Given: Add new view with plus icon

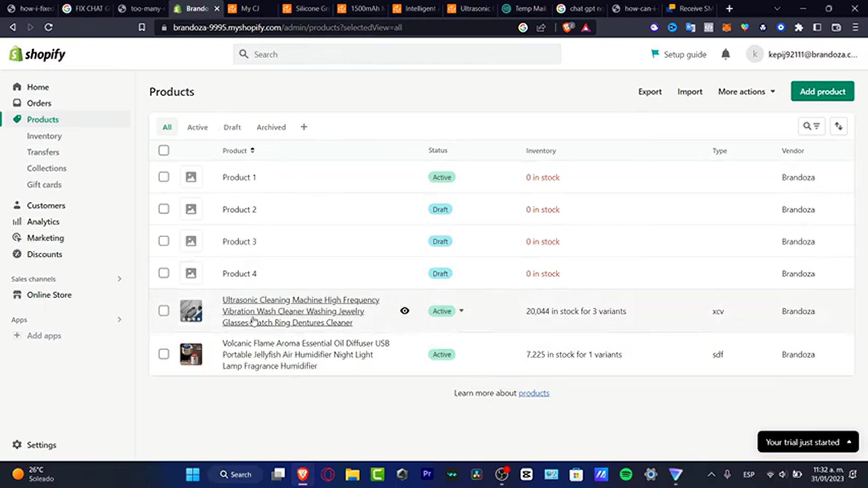Looking at the screenshot, I should coord(304,127).
